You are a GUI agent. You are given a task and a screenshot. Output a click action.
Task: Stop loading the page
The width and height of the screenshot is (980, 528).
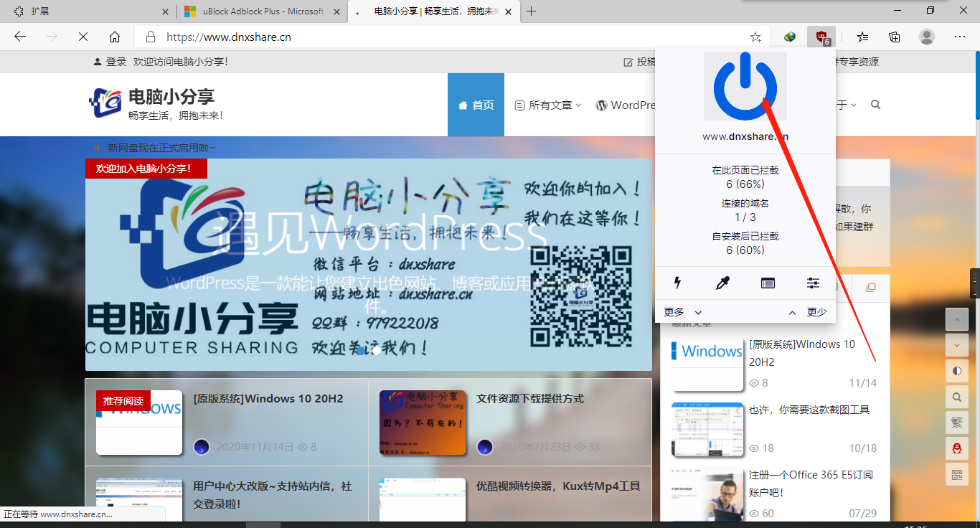pos(83,37)
